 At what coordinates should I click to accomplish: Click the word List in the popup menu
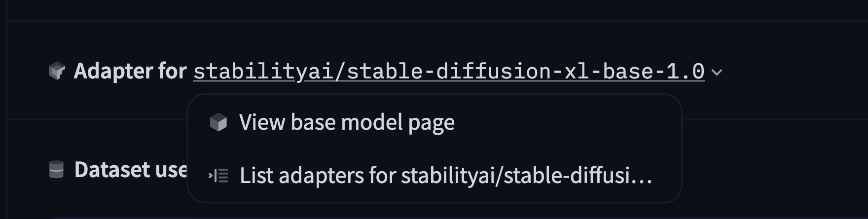pos(256,176)
